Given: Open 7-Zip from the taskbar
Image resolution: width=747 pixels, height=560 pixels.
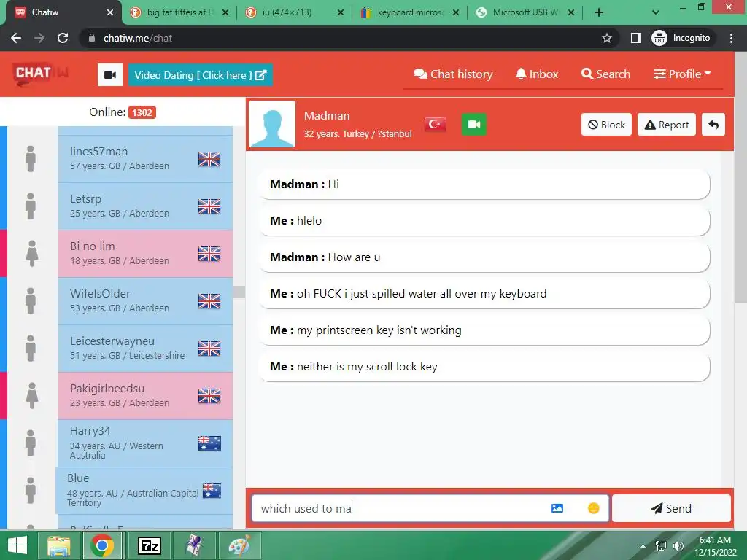Looking at the screenshot, I should coord(149,545).
